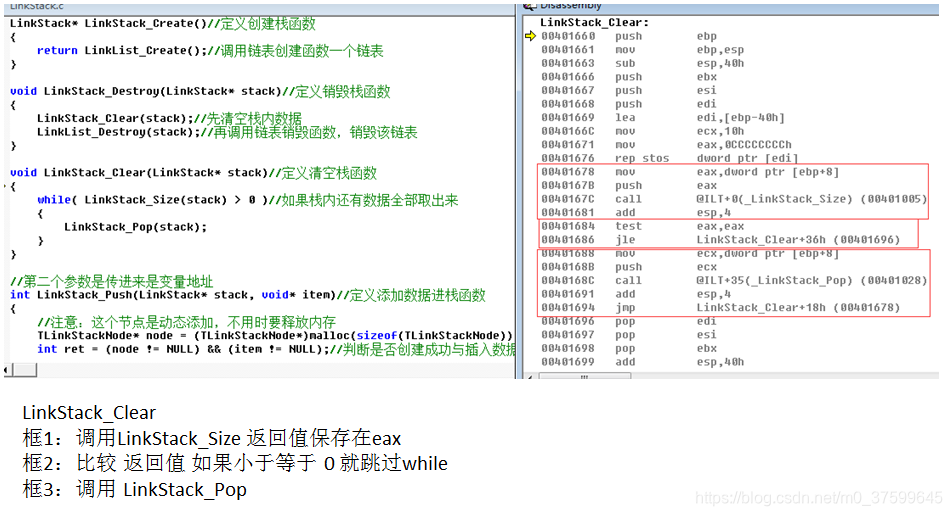Image resolution: width=952 pixels, height=516 pixels.
Task: Click disassembly row '0040166C mov ecx,10h'
Action: coord(642,131)
